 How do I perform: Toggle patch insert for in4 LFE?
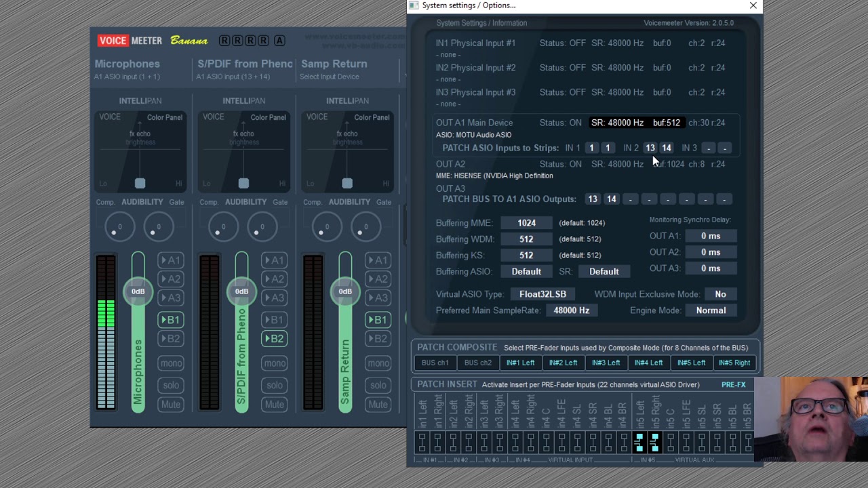pos(561,443)
